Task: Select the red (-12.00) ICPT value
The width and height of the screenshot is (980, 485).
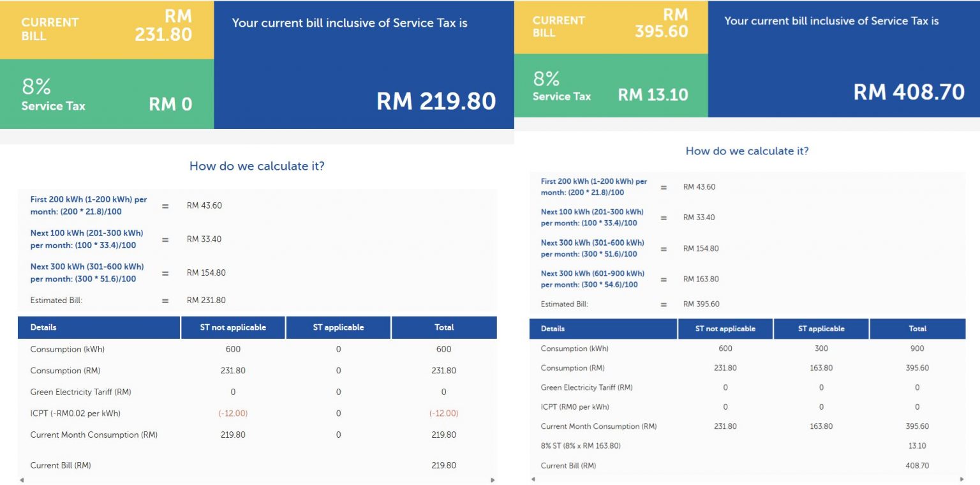Action: [233, 413]
